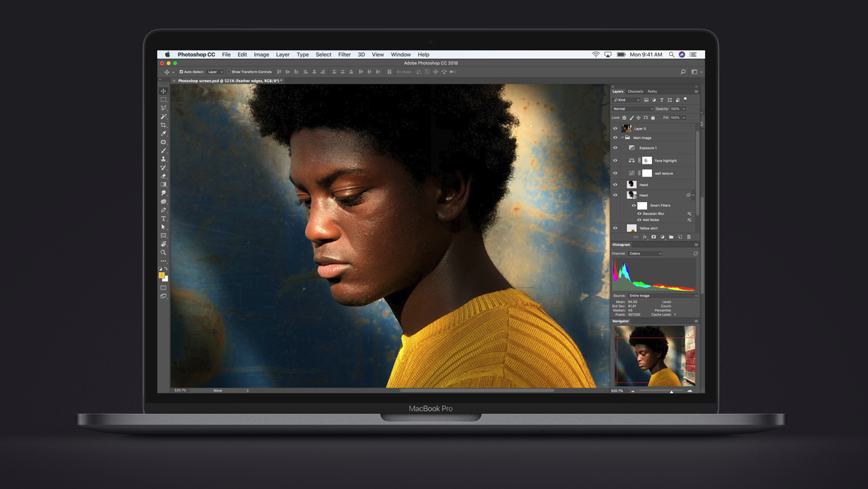Select the Gradient tool
The image size is (868, 489).
[164, 185]
